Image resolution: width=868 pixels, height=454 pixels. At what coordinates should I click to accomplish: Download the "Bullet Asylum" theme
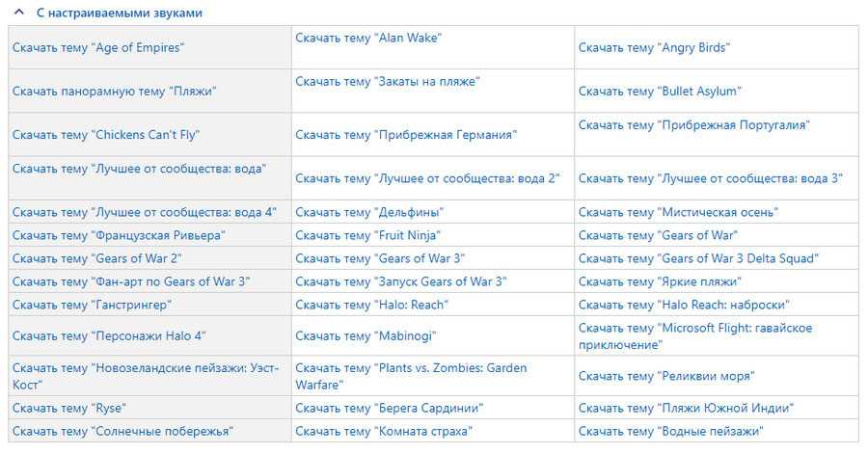click(660, 91)
